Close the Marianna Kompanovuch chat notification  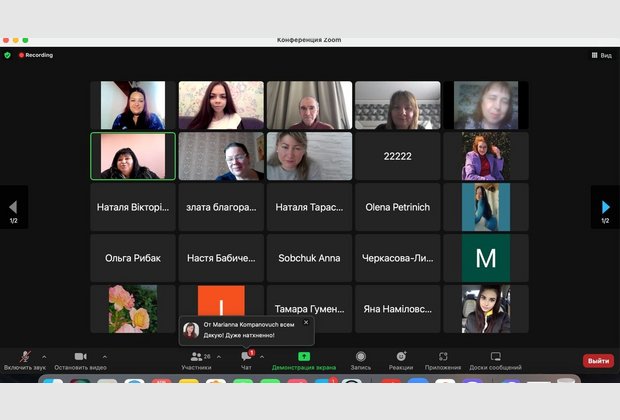point(306,322)
